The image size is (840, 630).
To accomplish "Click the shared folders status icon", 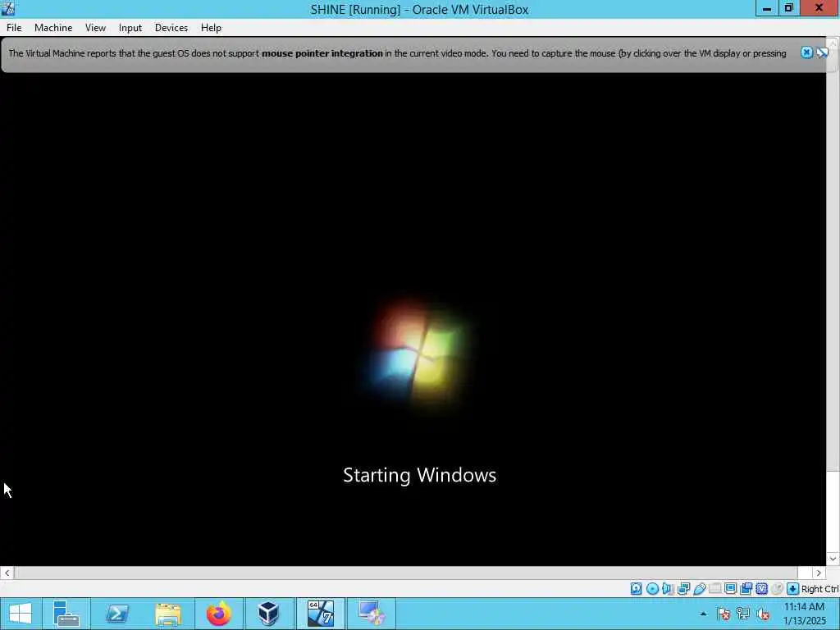I will coord(715,589).
